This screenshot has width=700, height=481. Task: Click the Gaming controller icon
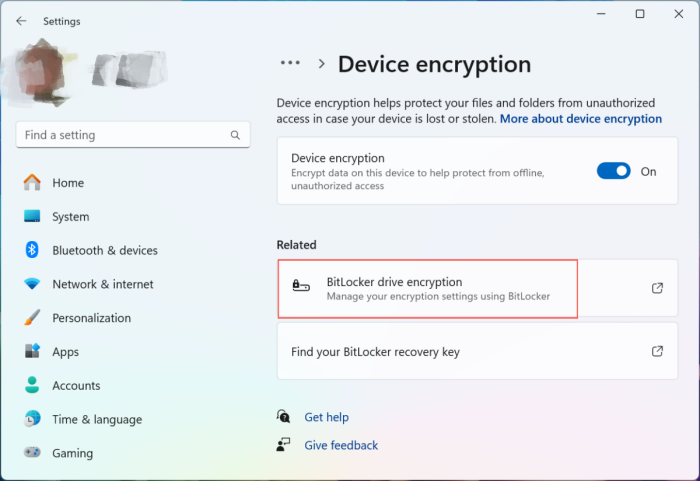pos(32,453)
